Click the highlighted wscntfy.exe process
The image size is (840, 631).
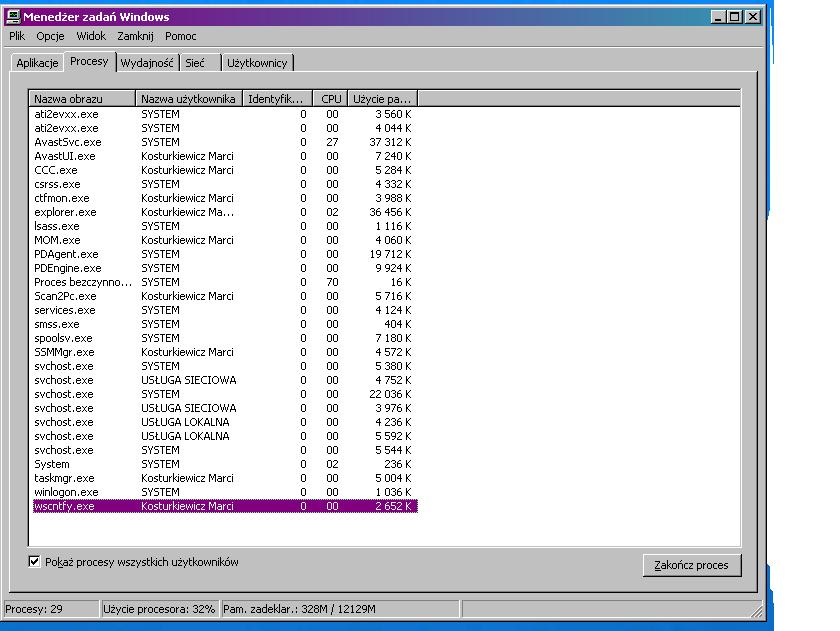click(x=225, y=506)
